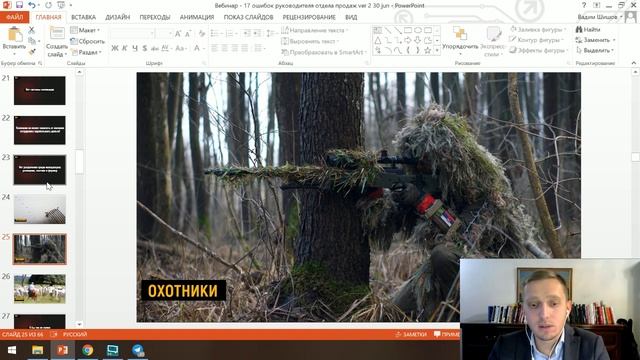Click the Format Painter brush icon
Viewport: 640px width, 360px height.
point(32,51)
